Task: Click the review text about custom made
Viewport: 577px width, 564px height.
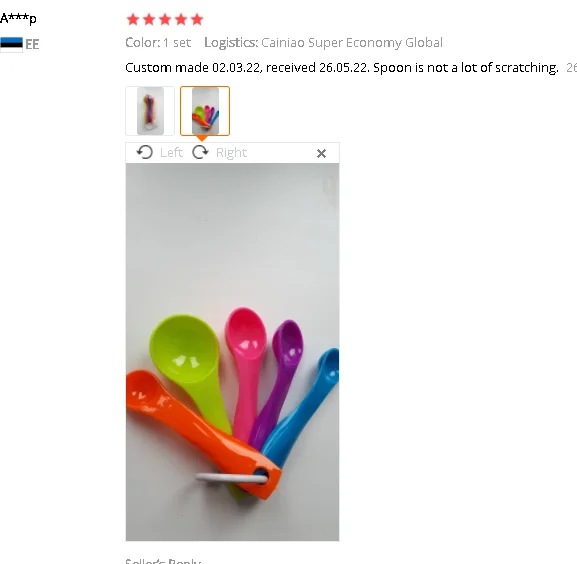Action: pyautogui.click(x=342, y=68)
